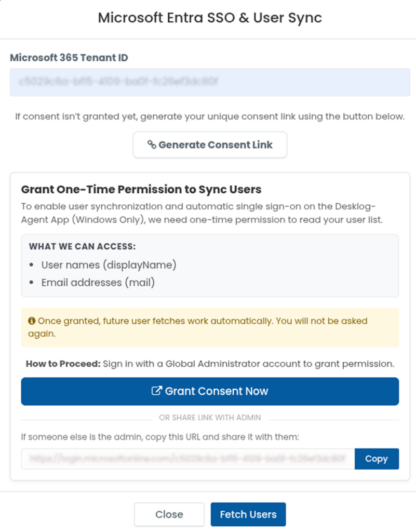Click the User names (displayName) list item
Screen dimensions: 416x532
tap(109, 265)
